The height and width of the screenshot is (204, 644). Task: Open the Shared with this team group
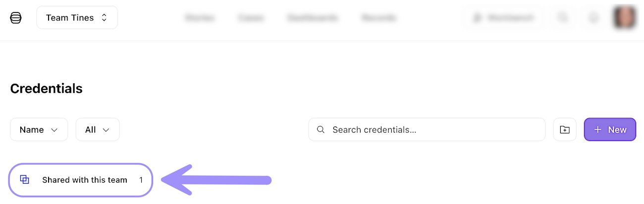pos(84,180)
